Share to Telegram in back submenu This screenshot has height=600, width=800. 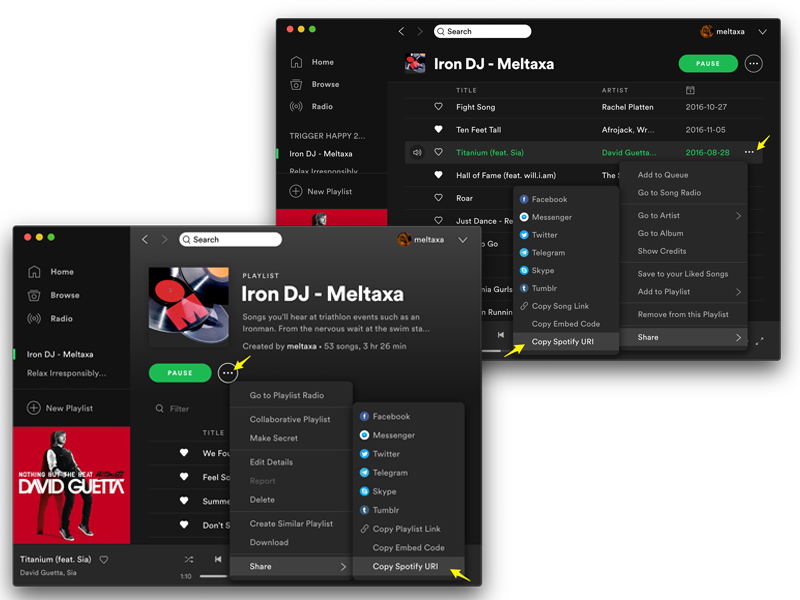click(x=542, y=253)
